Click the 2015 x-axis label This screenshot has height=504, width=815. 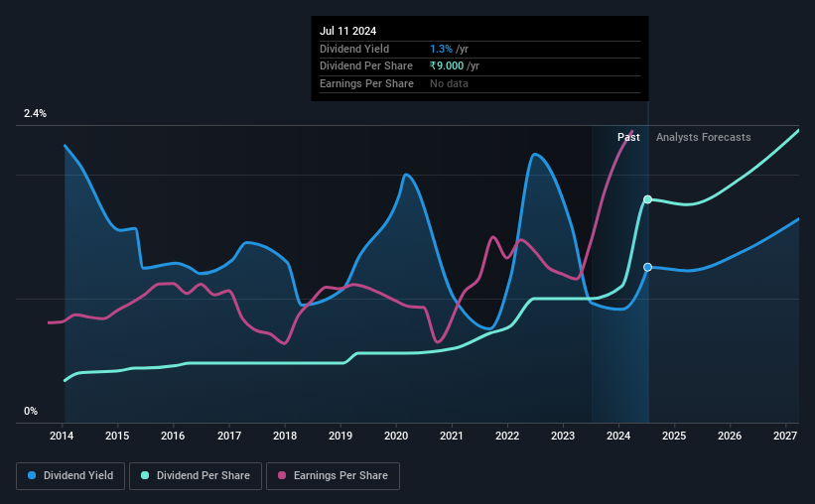pyautogui.click(x=117, y=436)
